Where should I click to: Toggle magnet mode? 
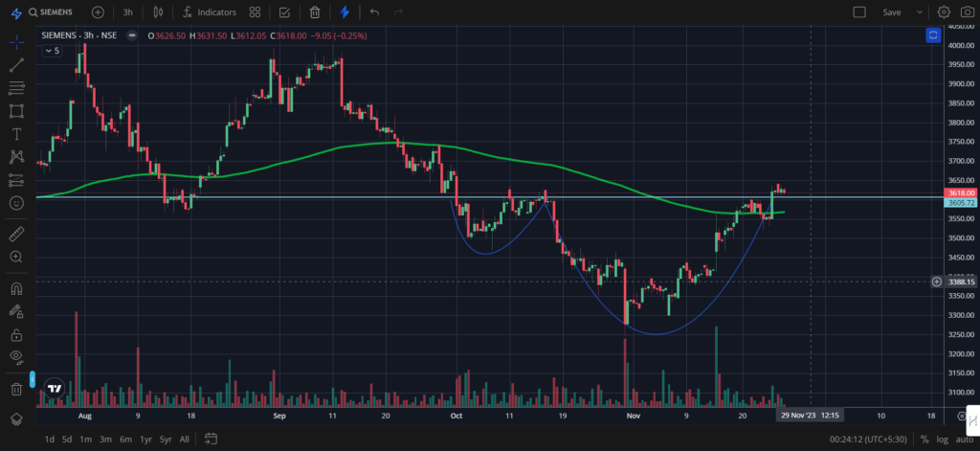(x=17, y=288)
